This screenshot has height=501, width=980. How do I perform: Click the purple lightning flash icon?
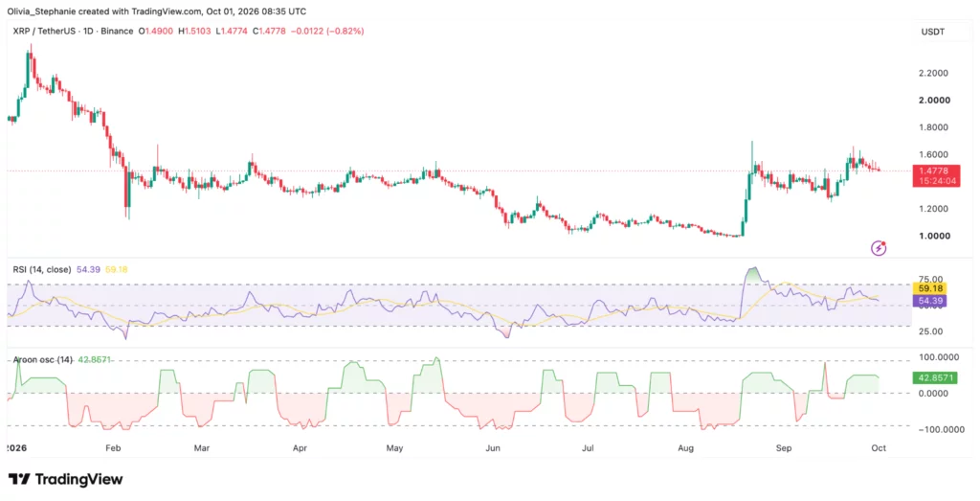879,248
